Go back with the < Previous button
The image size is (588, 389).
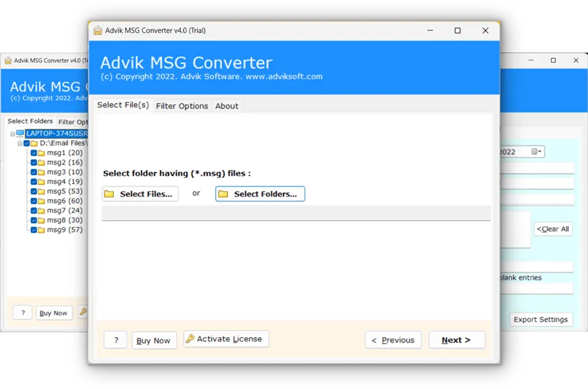coord(393,340)
